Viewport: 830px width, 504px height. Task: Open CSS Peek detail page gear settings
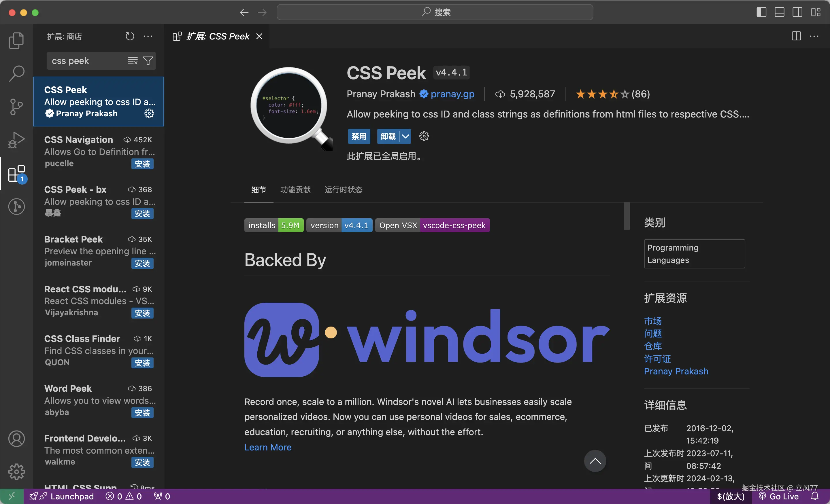point(424,136)
